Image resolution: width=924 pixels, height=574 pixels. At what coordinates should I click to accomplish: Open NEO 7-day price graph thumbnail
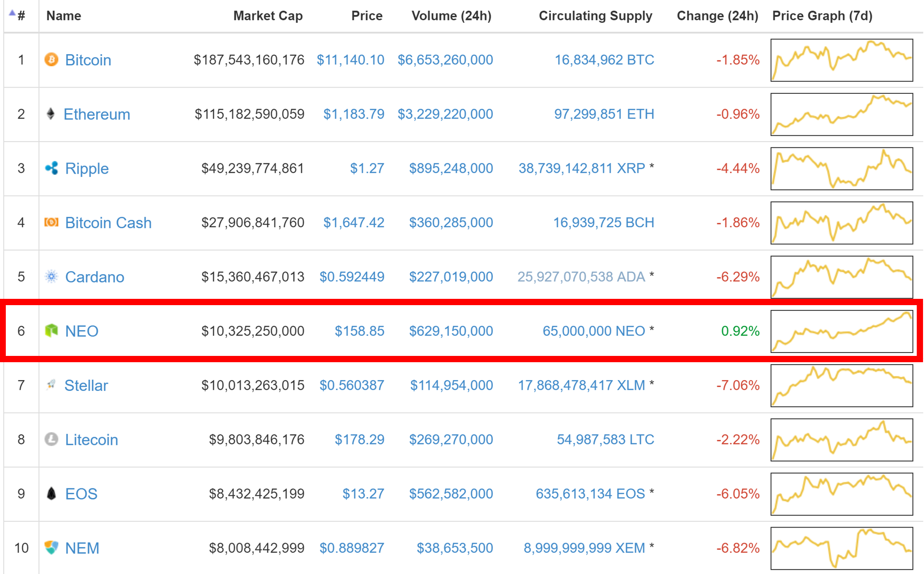tap(842, 331)
